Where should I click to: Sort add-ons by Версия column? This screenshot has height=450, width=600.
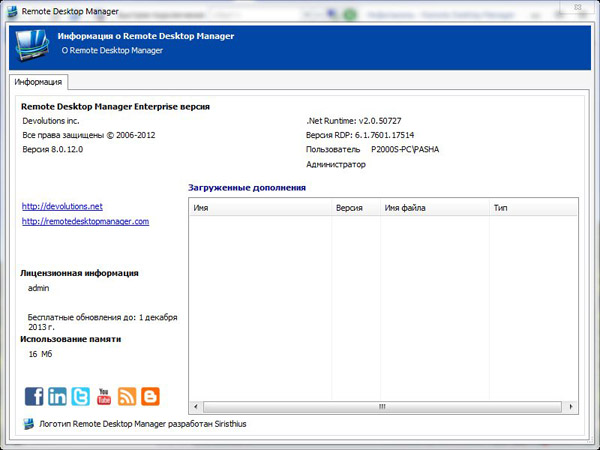tap(355, 208)
